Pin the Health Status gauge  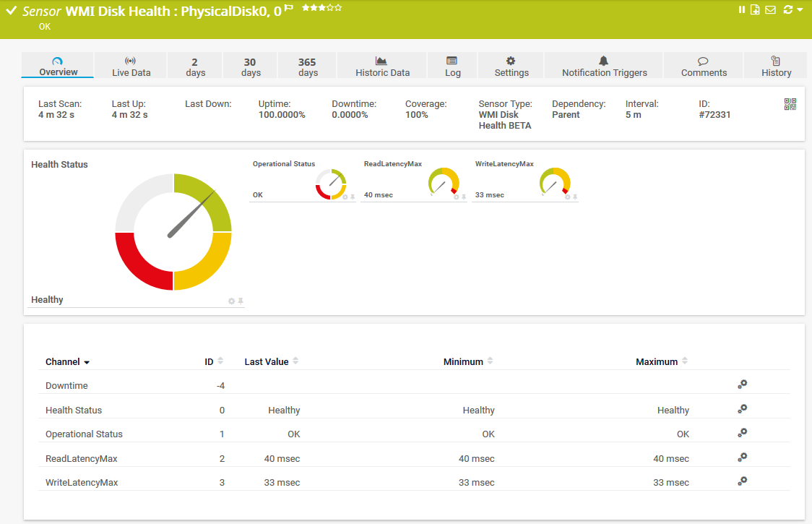coord(241,301)
